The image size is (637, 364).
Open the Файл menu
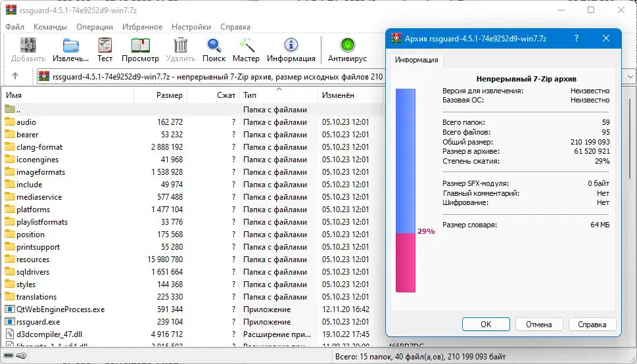[15, 27]
